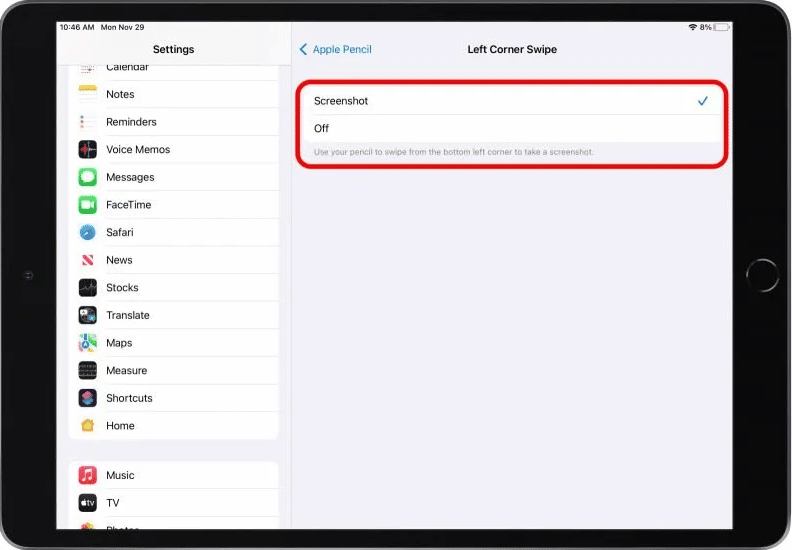Open the FaceTime icon in sidebar
Screen dimensions: 792x550
coord(88,205)
